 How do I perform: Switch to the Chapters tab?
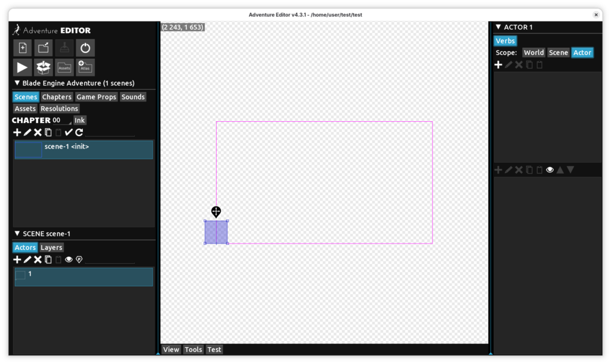(57, 97)
